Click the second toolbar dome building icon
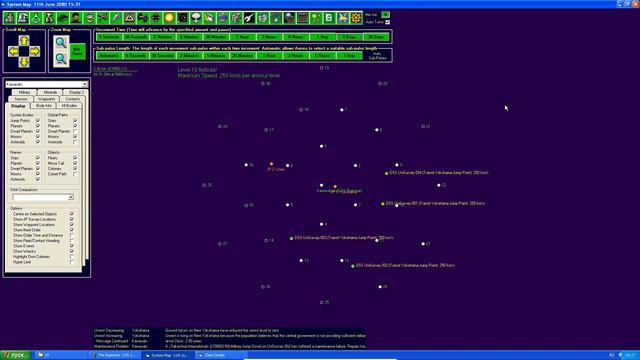Image resolution: width=640 pixels, height=360 pixels. click(x=22, y=18)
